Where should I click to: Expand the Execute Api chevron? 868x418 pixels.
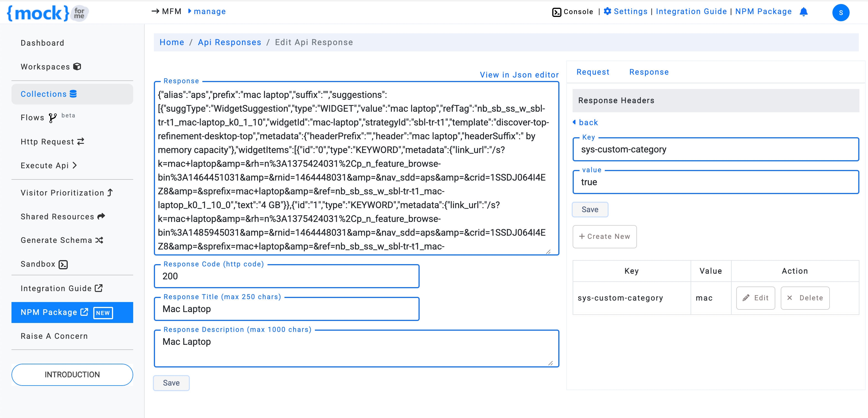coord(75,165)
